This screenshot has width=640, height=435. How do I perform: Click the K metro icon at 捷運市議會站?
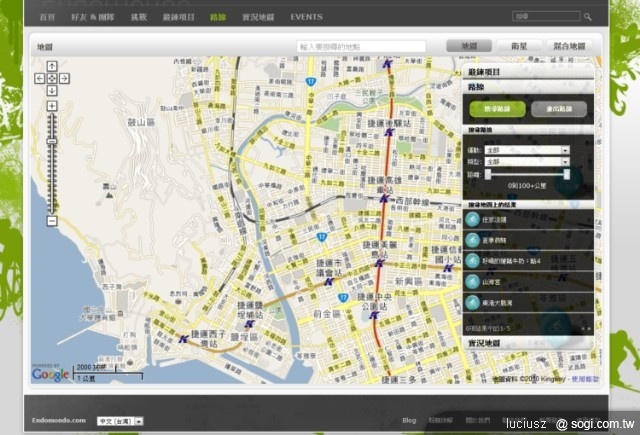coord(329,282)
